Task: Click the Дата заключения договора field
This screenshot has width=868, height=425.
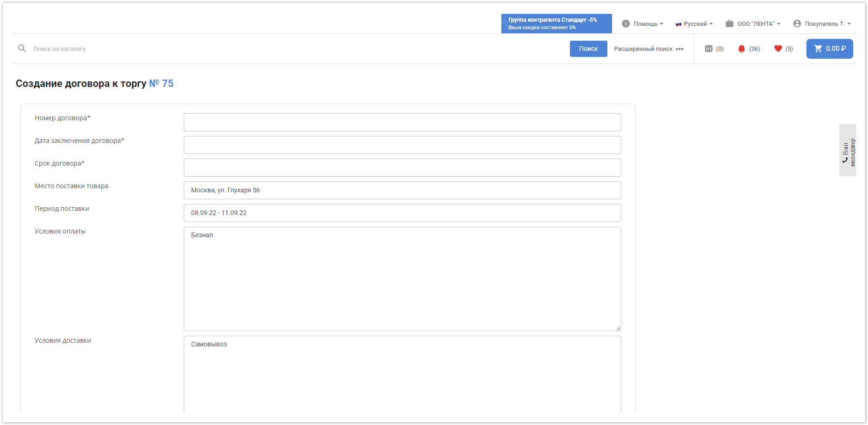Action: tap(402, 145)
